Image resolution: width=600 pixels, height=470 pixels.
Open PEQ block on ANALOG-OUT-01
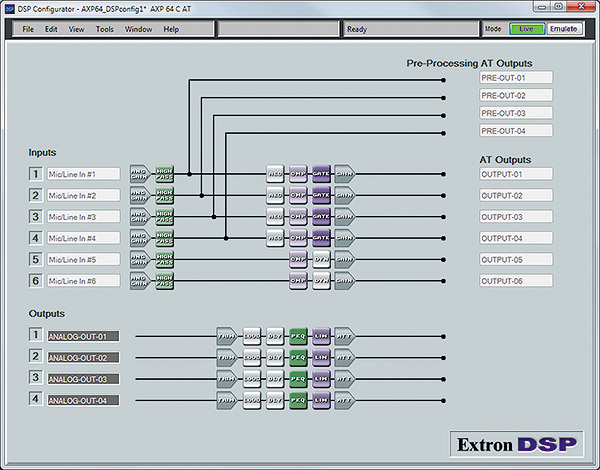pos(298,336)
